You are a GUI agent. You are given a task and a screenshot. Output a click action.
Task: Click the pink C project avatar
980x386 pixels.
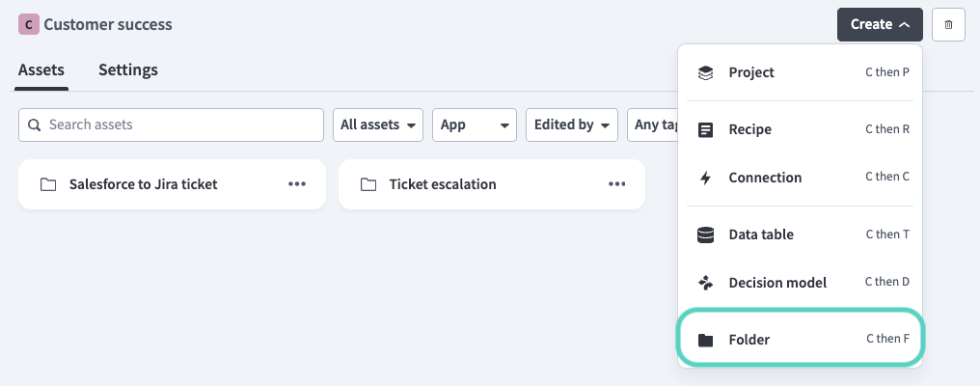click(x=29, y=25)
